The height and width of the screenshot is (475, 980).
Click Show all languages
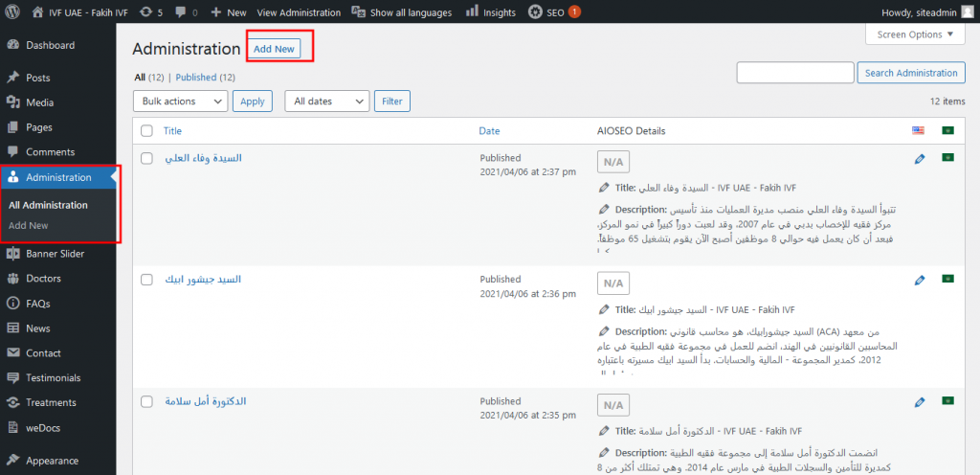[x=402, y=12]
